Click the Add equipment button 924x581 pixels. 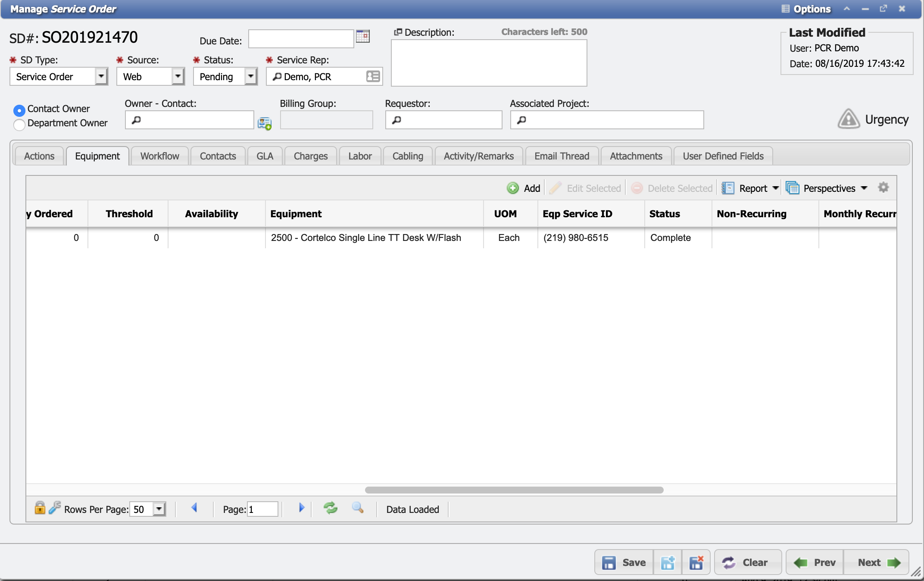click(x=524, y=188)
